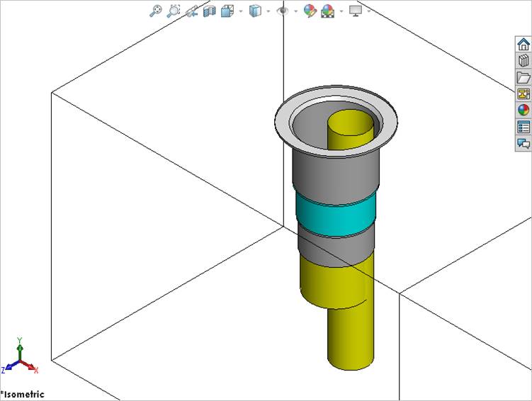The width and height of the screenshot is (532, 401).
Task: Click the Display Style icon
Action: tap(256, 11)
